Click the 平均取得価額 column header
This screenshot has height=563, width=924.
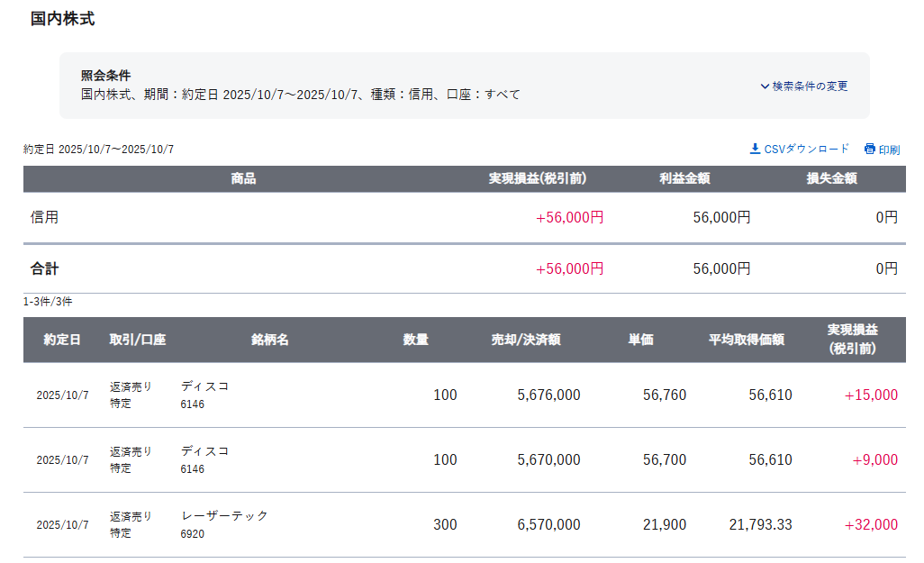(x=746, y=340)
